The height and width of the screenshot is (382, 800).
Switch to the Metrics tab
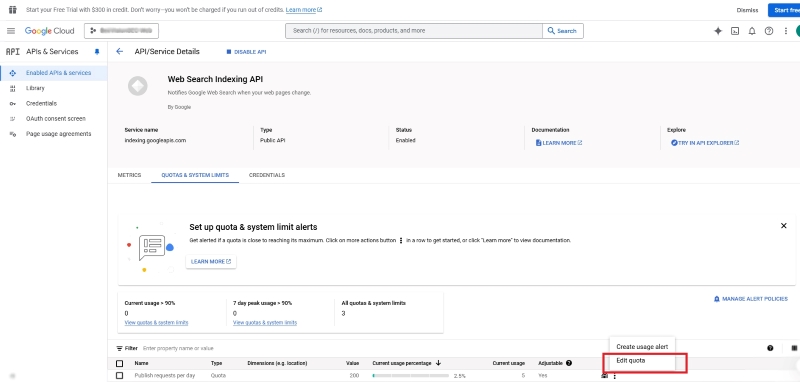(x=129, y=175)
